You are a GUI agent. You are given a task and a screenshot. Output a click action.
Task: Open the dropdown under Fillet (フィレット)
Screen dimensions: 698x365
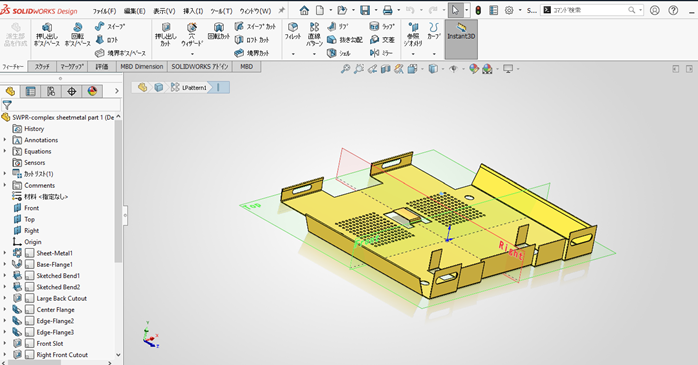293,54
